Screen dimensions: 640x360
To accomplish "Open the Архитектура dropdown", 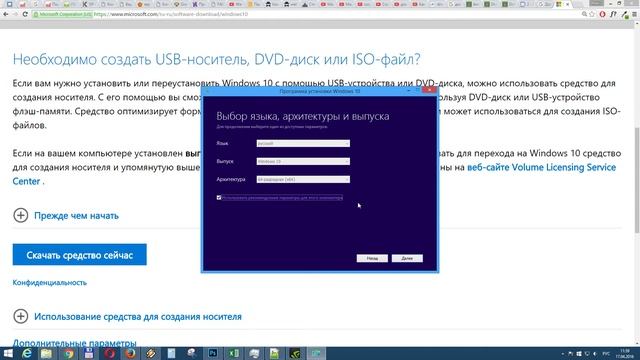I will coord(303,179).
